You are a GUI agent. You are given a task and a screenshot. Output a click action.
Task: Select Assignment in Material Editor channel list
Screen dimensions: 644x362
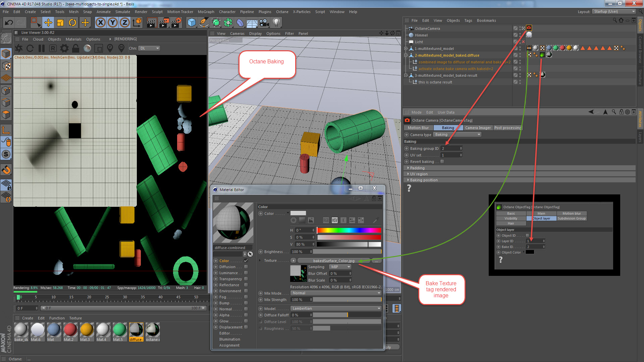pos(229,345)
